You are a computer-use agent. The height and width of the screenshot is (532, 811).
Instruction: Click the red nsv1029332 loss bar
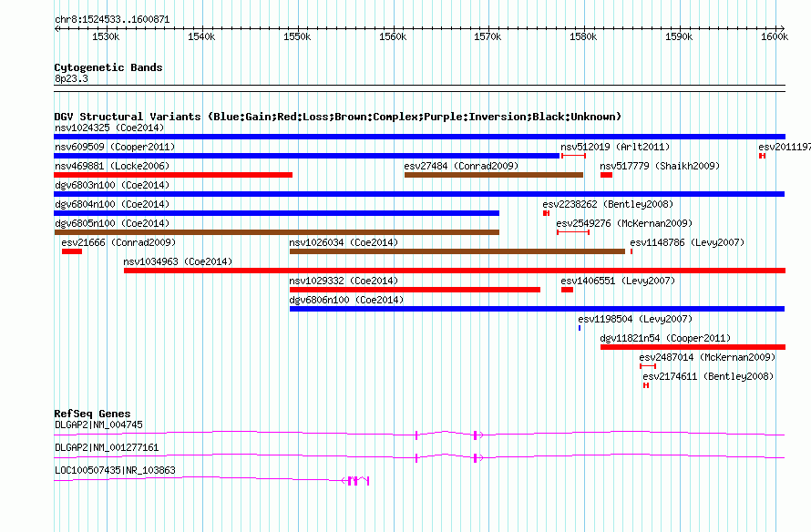pos(415,290)
